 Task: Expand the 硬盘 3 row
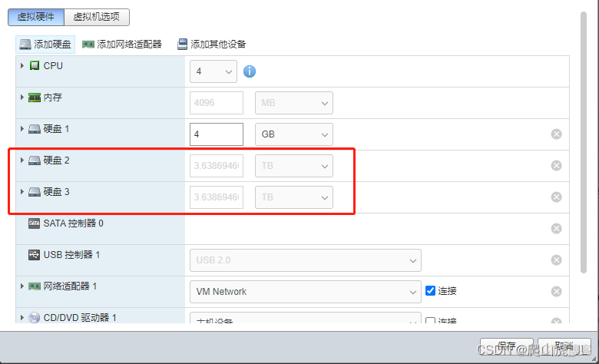[22, 192]
